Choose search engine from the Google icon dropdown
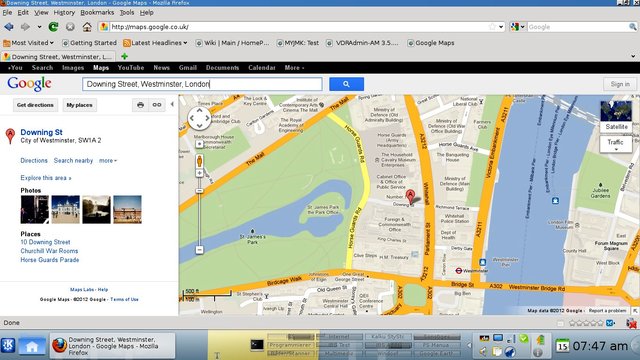The width and height of the screenshot is (640, 360). tap(518, 27)
